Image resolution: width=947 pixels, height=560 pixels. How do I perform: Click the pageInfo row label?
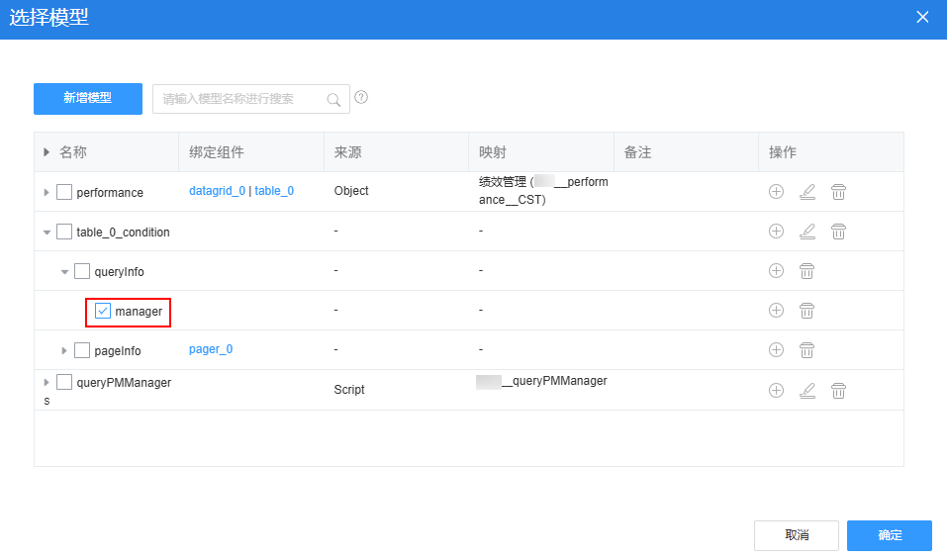pos(117,351)
